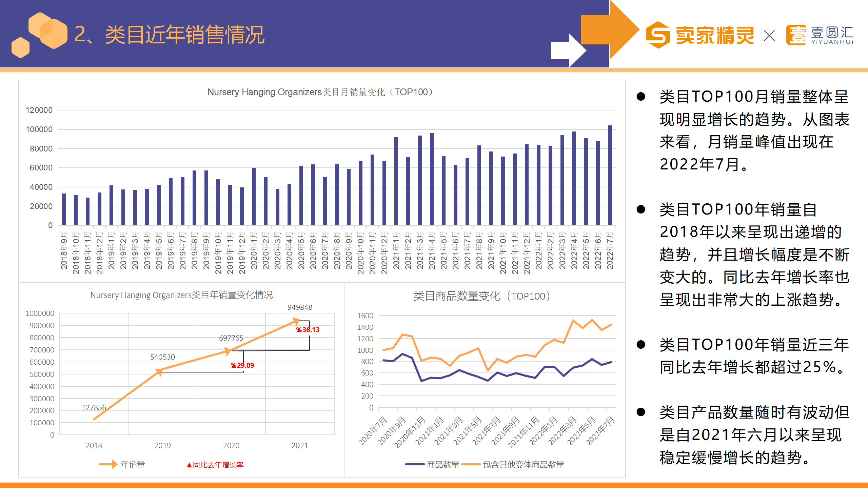
Task: Click the 商品数量 legend entry
Action: click(432, 465)
